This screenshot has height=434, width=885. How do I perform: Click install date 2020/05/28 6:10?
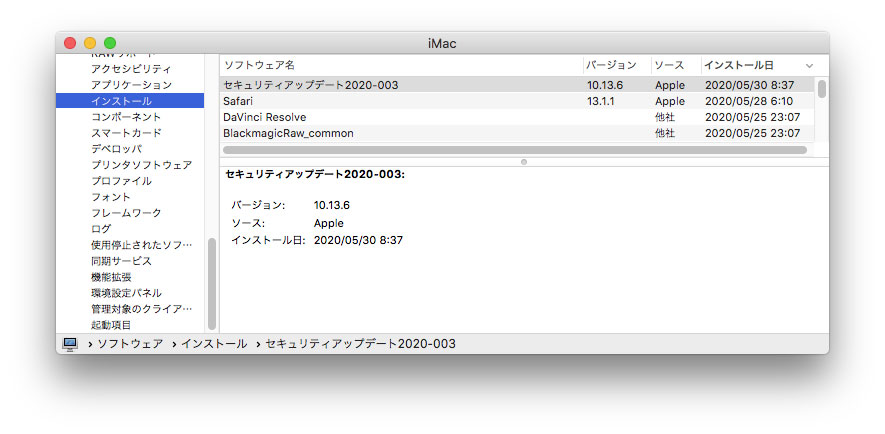749,102
